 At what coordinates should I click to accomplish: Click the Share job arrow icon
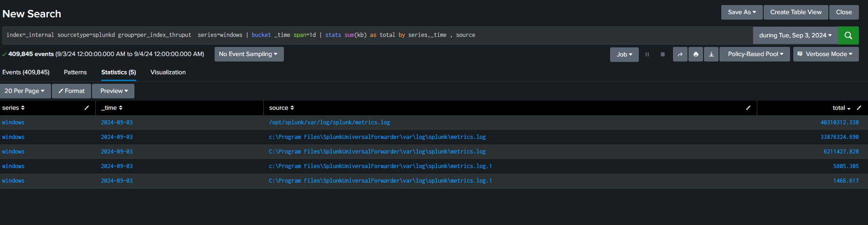[x=680, y=54]
